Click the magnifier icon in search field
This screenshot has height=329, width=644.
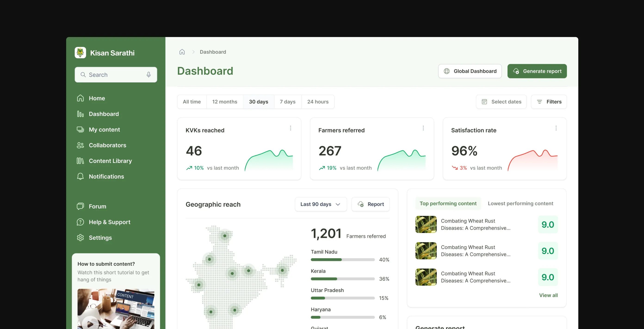(x=83, y=74)
